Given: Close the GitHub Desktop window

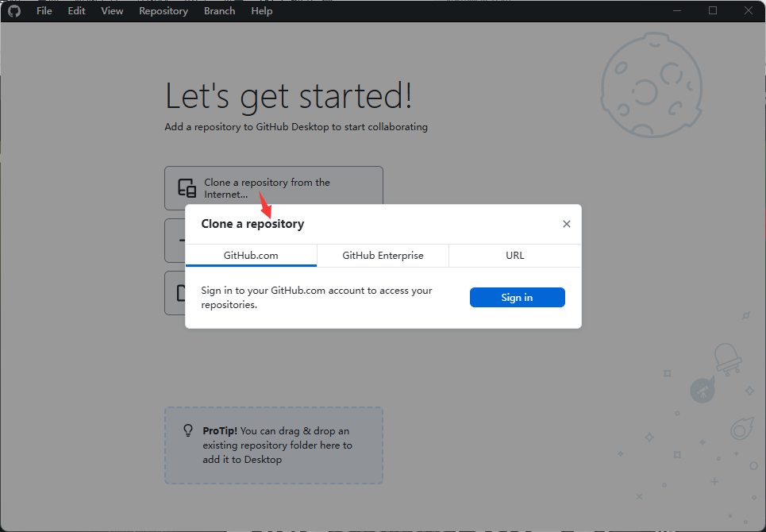Looking at the screenshot, I should click(749, 11).
